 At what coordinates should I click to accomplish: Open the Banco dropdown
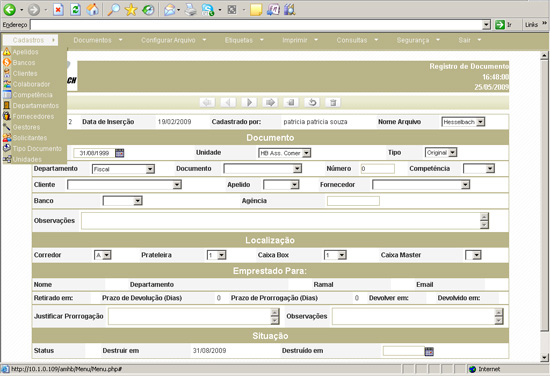coord(122,201)
